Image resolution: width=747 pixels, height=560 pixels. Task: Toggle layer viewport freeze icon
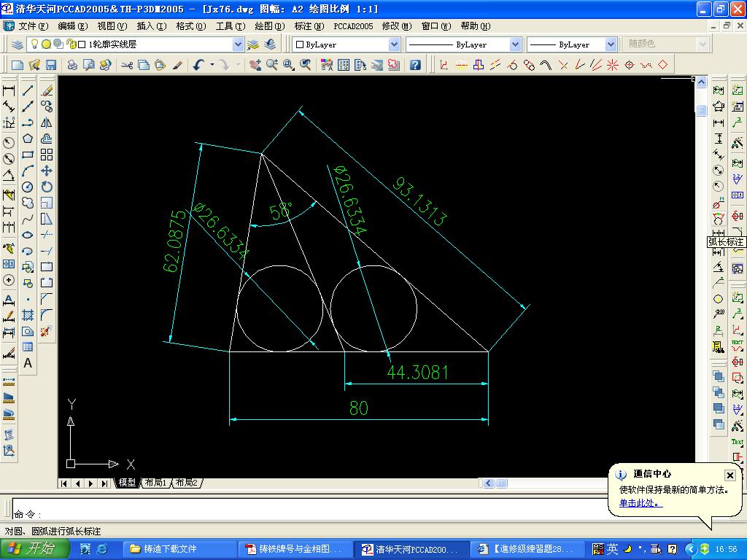58,44
